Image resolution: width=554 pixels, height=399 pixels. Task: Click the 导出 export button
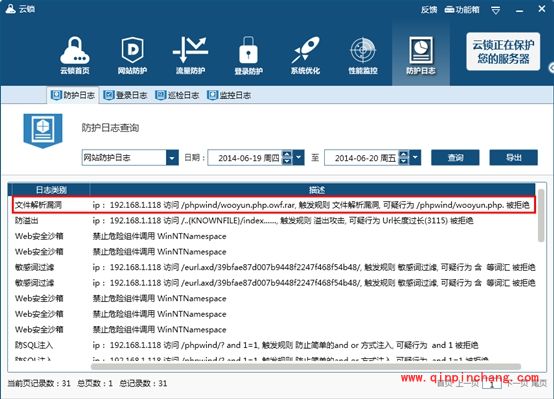pos(513,158)
